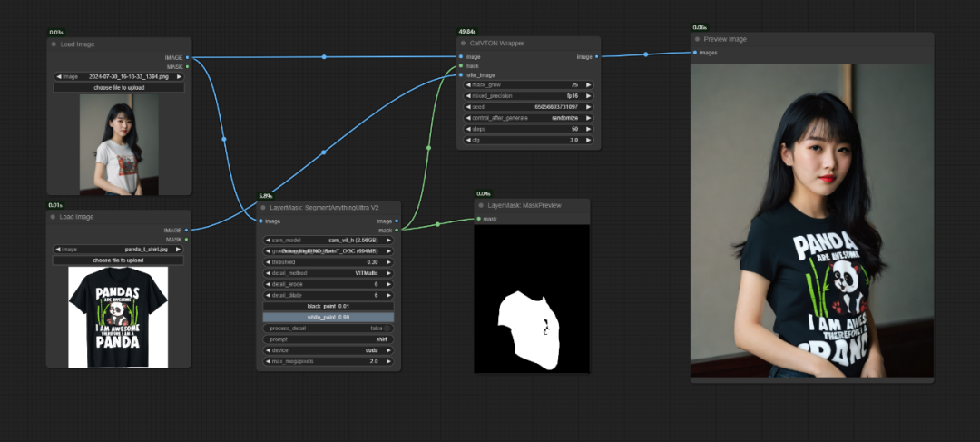Click the IMAGE output socket of the panda_t_shirt Load Image node

click(x=187, y=230)
